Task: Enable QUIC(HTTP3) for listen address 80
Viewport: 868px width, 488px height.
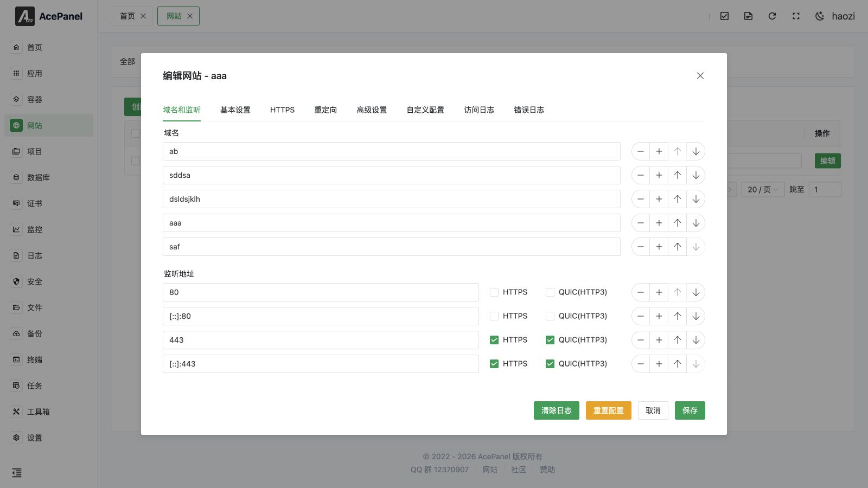Action: click(550, 292)
